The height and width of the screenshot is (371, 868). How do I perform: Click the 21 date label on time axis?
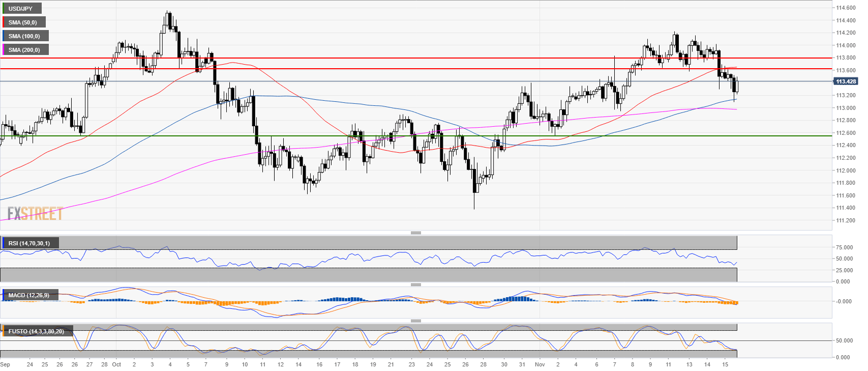click(x=391, y=364)
